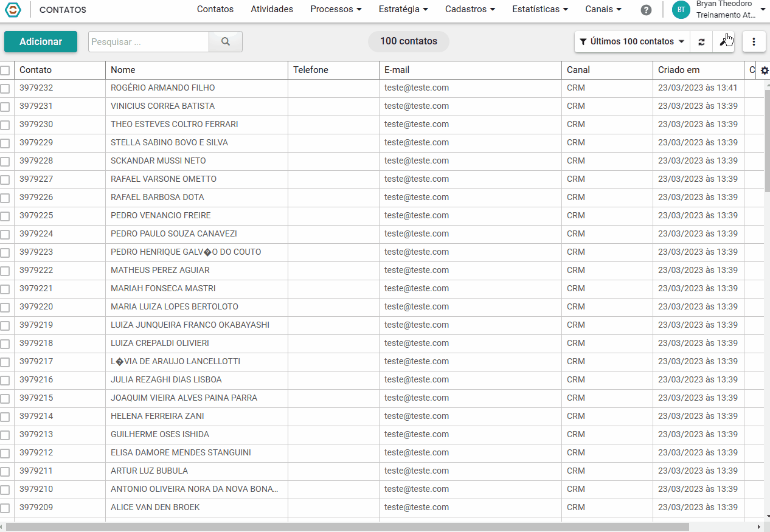Open contact ROGÉRIO ARMANDO FILHO
The height and width of the screenshot is (532, 770).
click(x=162, y=88)
